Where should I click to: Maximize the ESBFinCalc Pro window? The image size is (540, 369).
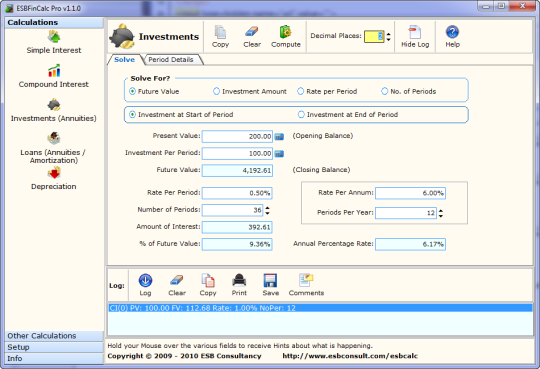pyautogui.click(x=501, y=6)
